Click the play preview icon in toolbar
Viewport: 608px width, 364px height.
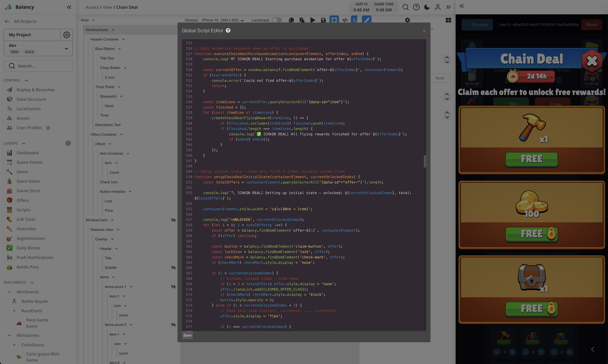tap(313, 20)
